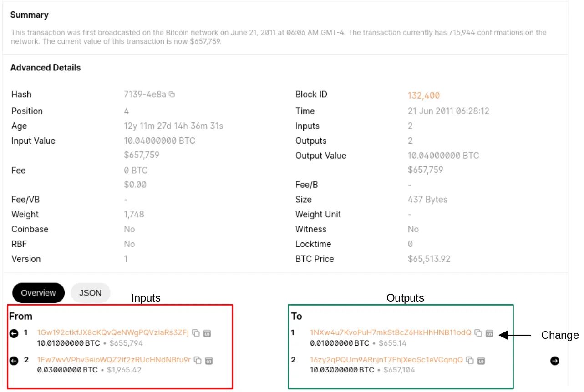The width and height of the screenshot is (584, 392).
Task: Click the left arrow beside input 2
Action: (13, 361)
